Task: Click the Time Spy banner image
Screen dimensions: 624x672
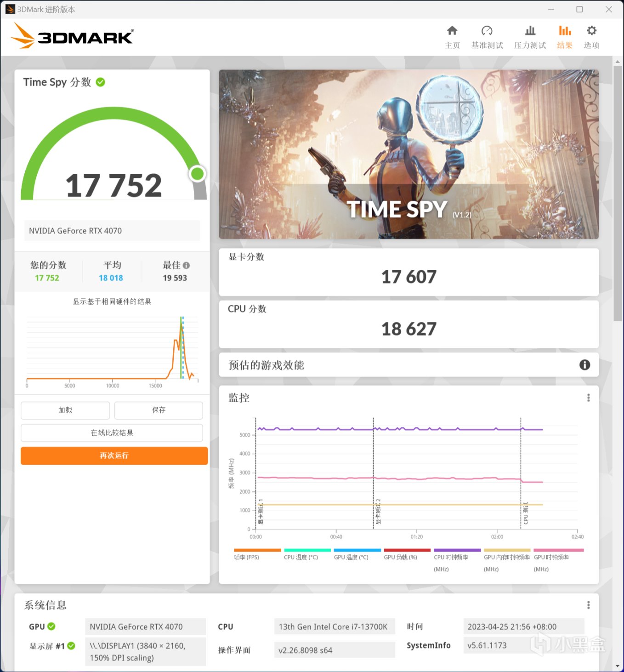Action: pos(409,154)
